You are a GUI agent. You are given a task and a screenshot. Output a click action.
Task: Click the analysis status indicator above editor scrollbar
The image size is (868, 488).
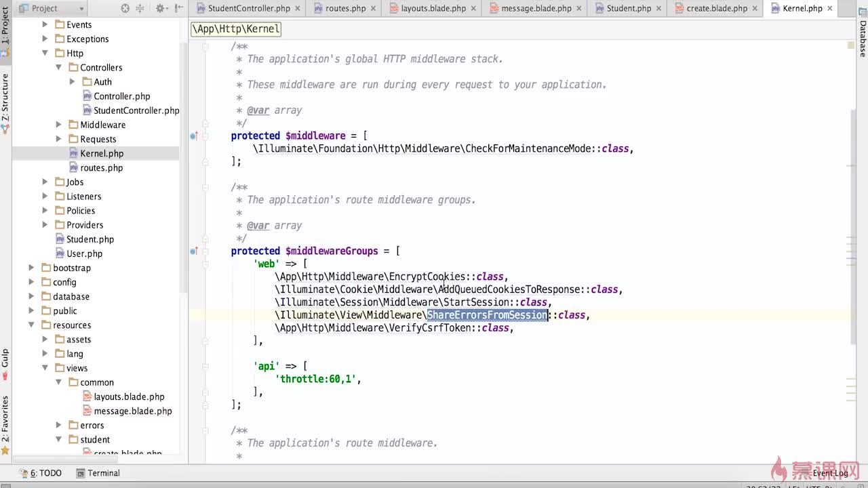pyautogui.click(x=851, y=45)
